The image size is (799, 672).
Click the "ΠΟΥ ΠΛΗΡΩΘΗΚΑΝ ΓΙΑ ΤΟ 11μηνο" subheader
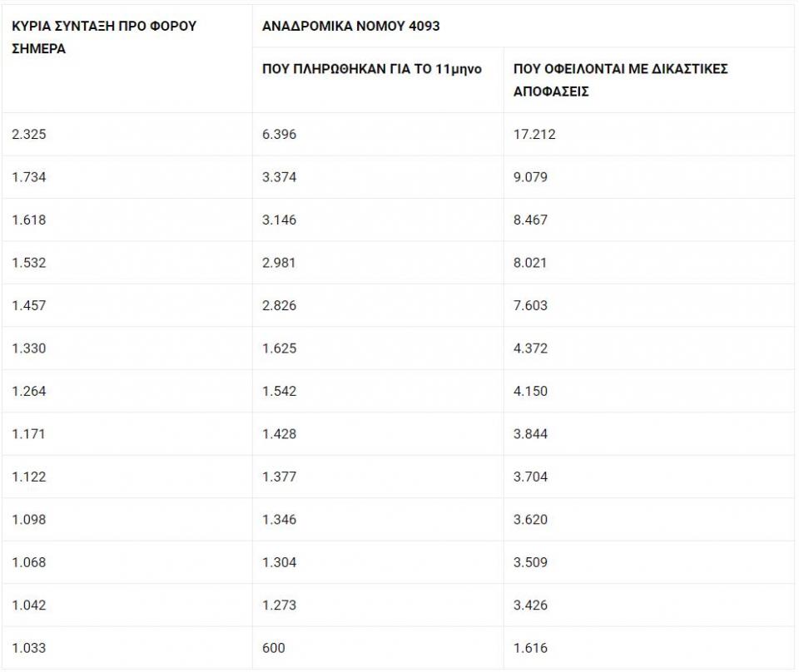click(372, 69)
